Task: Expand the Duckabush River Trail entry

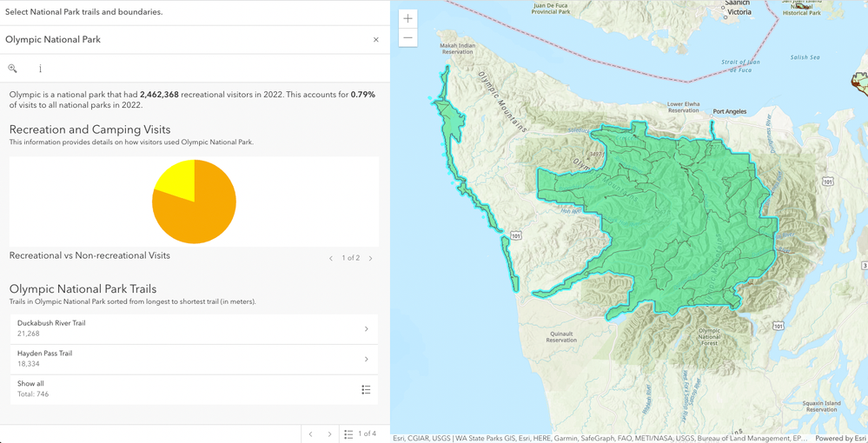Action: tap(366, 328)
